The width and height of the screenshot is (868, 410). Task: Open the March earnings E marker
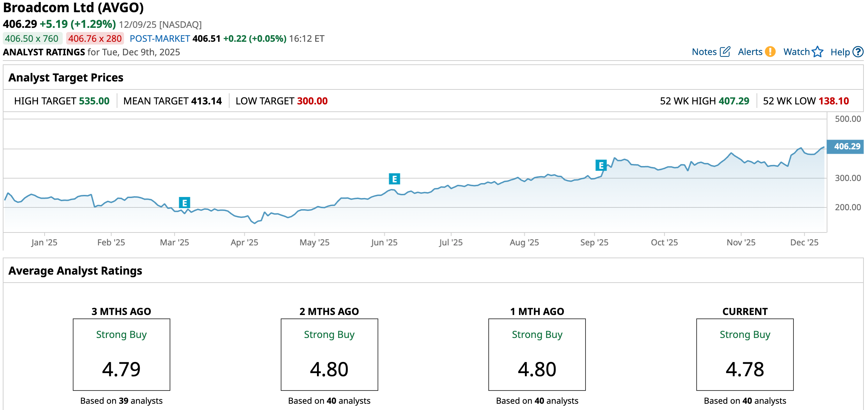(184, 203)
